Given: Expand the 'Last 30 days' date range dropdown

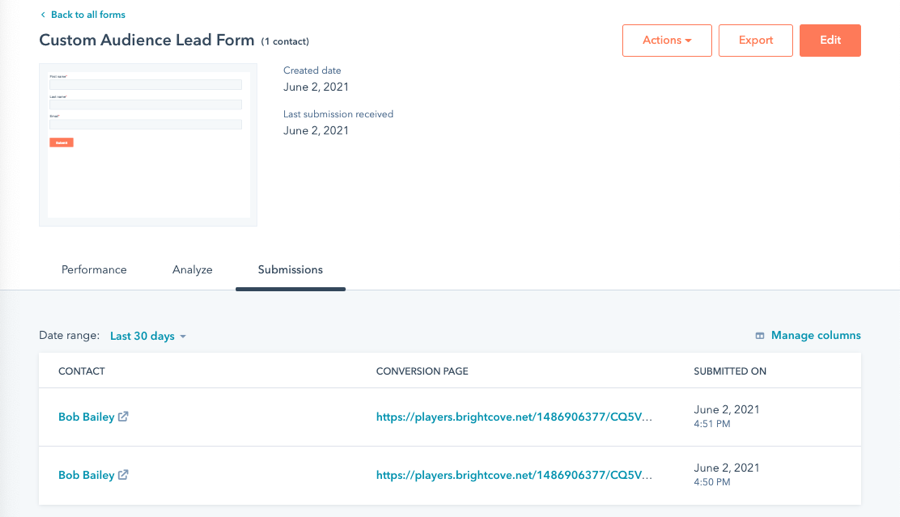Looking at the screenshot, I should tap(148, 336).
